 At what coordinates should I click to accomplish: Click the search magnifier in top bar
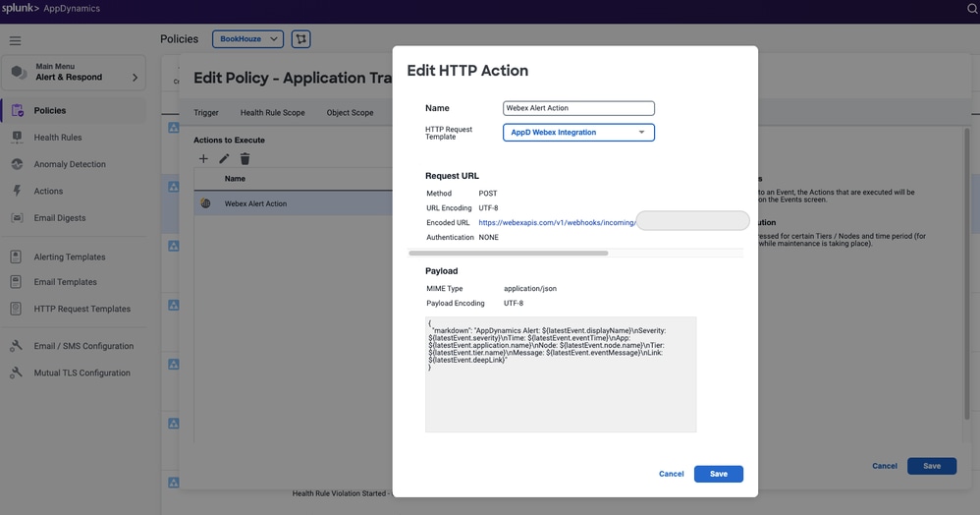pyautogui.click(x=972, y=9)
